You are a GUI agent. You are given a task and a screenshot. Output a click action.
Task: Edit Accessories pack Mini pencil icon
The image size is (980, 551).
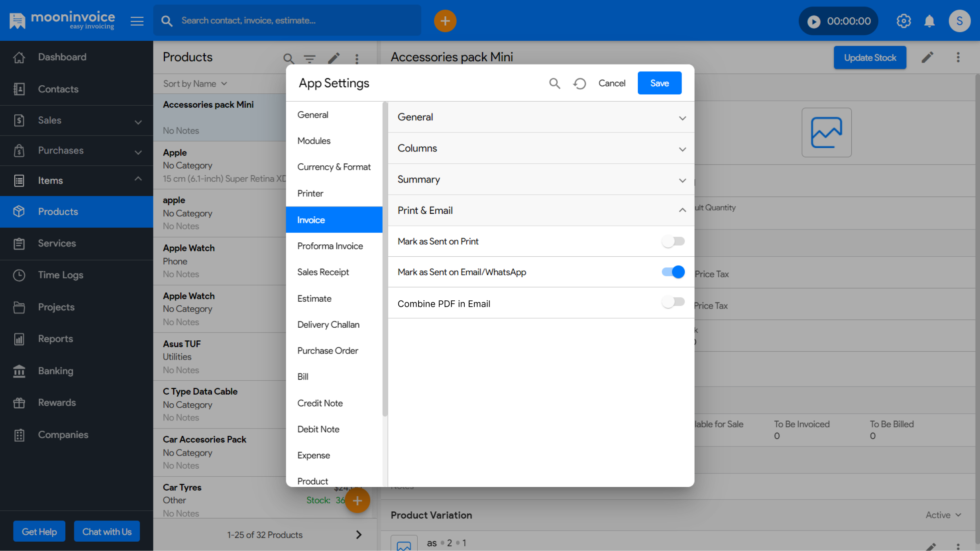click(928, 57)
